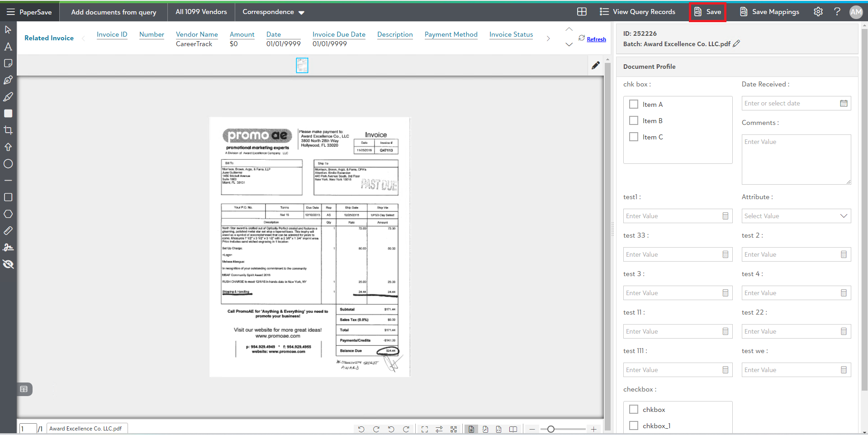The image size is (868, 435).
Task: Pick the highlighter tool
Action: click(x=8, y=97)
